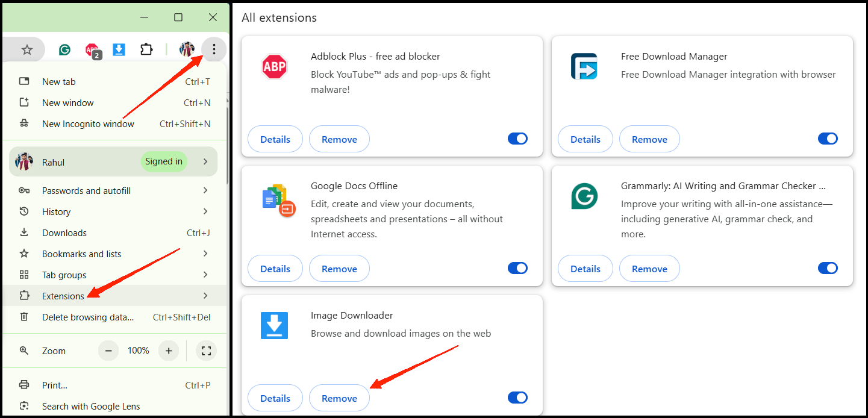The height and width of the screenshot is (418, 868).
Task: Enter fullscreen via the Zoom row icon
Action: pos(207,351)
